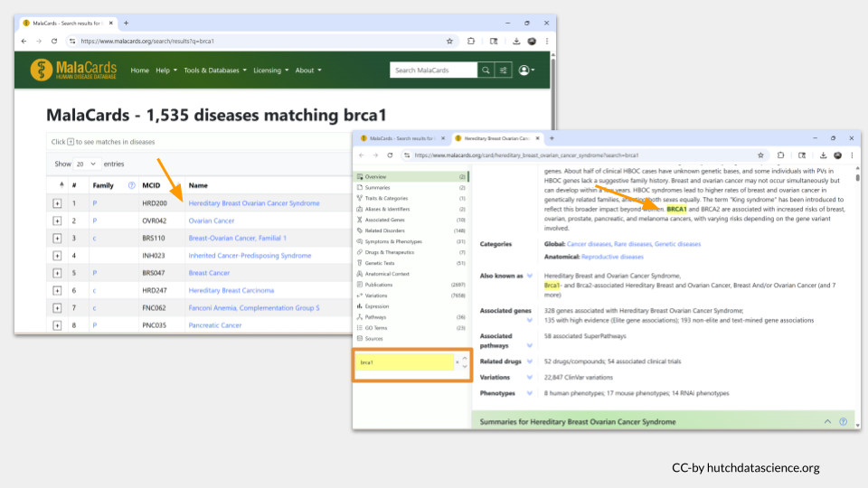Go back in the back browser window
868x488 pixels.
point(24,41)
